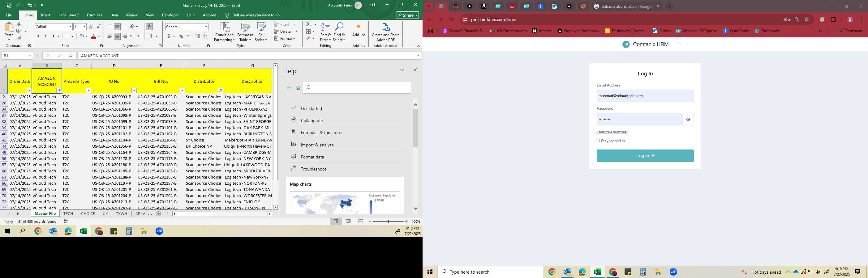The width and height of the screenshot is (868, 278).
Task: Click the Help pane home icon
Action: (x=298, y=88)
